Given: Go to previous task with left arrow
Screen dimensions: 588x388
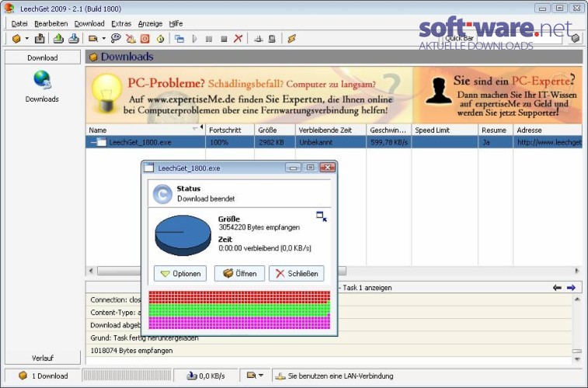Looking at the screenshot, I should 557,288.
